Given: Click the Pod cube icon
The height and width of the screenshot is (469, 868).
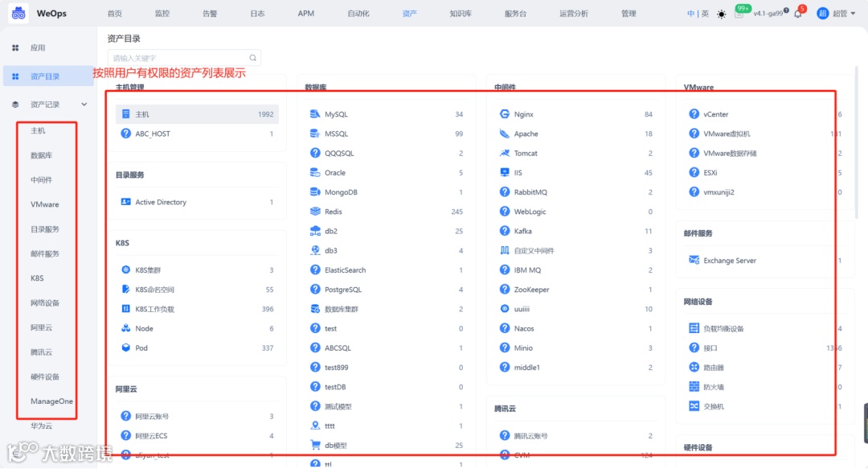Looking at the screenshot, I should point(125,348).
